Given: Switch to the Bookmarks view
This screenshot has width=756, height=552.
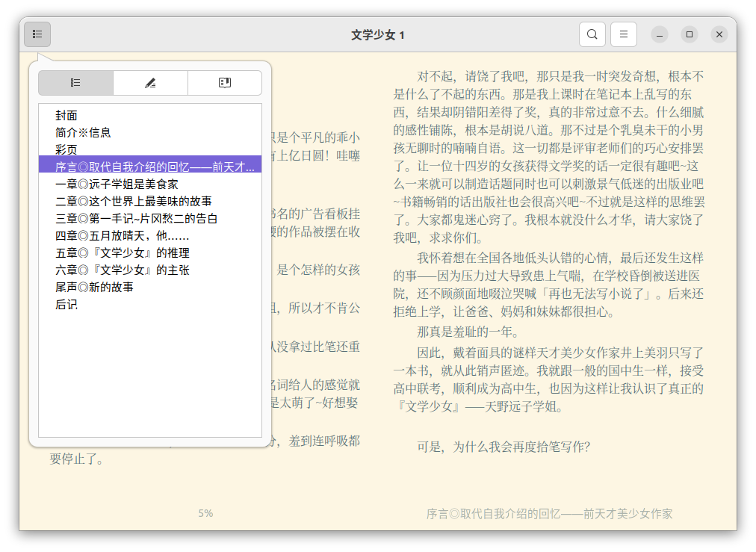Looking at the screenshot, I should pyautogui.click(x=224, y=82).
